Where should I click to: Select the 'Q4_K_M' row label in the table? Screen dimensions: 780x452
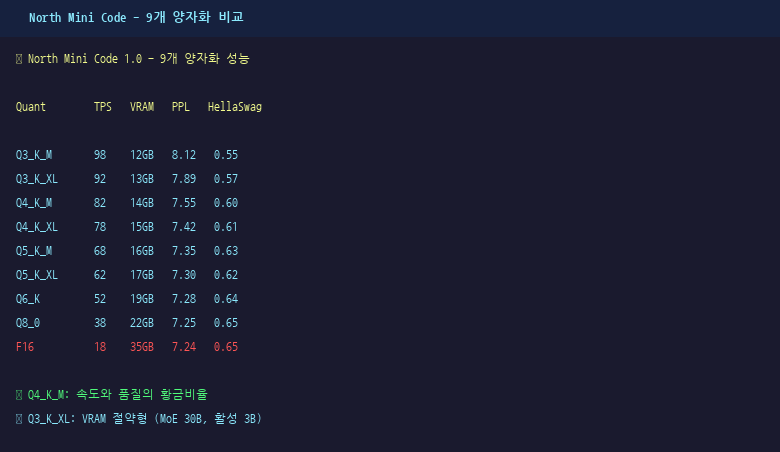point(34,203)
